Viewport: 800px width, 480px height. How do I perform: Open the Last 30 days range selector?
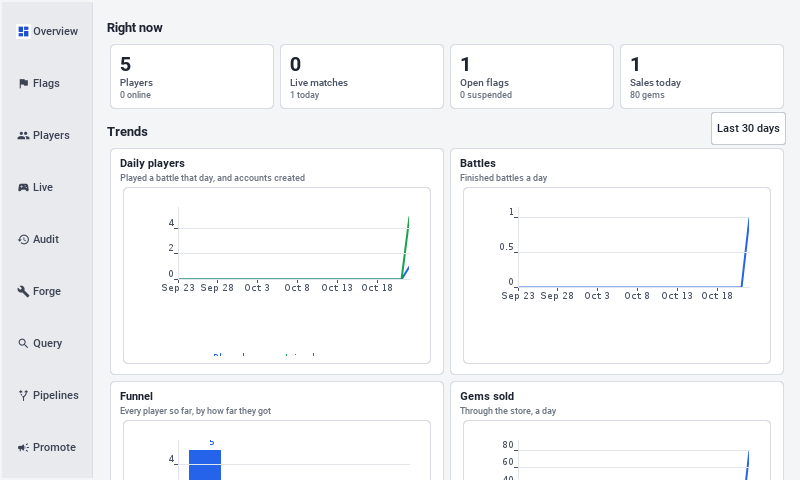(x=748, y=129)
